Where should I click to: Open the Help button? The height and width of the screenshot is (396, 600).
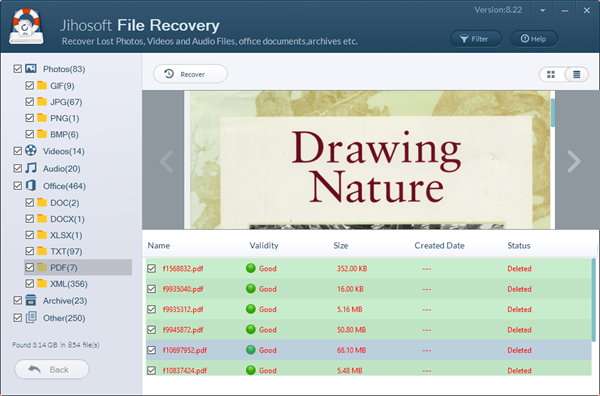[x=534, y=39]
